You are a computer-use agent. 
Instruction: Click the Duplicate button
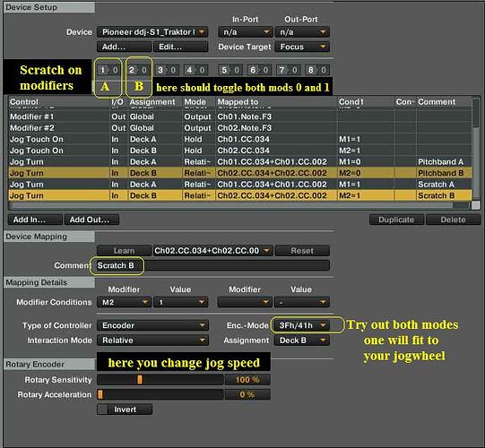(396, 220)
